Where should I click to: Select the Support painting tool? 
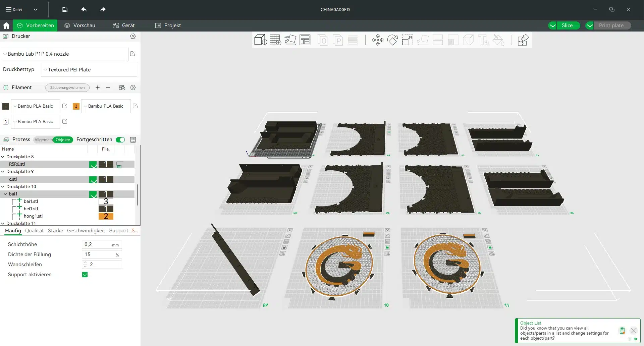[453, 40]
